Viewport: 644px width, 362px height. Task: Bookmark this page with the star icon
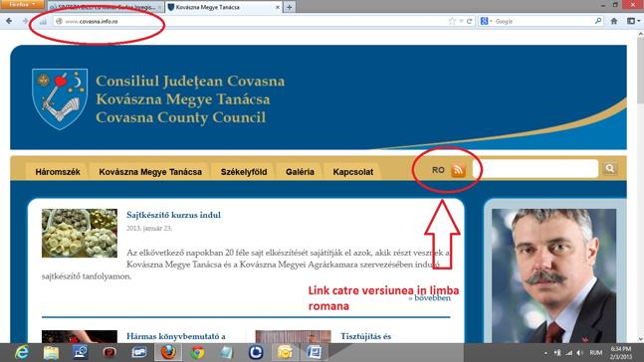tap(452, 21)
